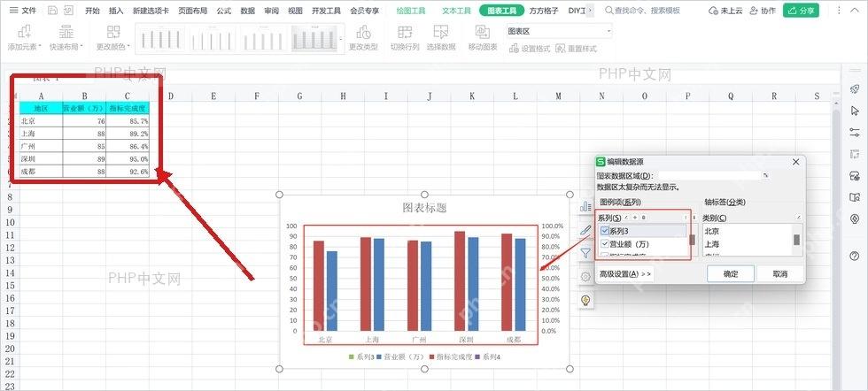
Task: Click chart elements icon beside chart
Action: tap(585, 206)
